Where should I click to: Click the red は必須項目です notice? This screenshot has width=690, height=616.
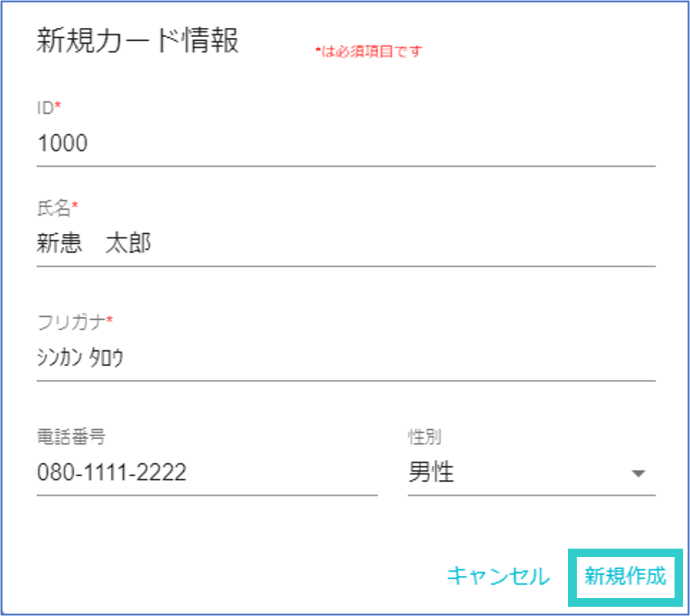click(x=371, y=51)
